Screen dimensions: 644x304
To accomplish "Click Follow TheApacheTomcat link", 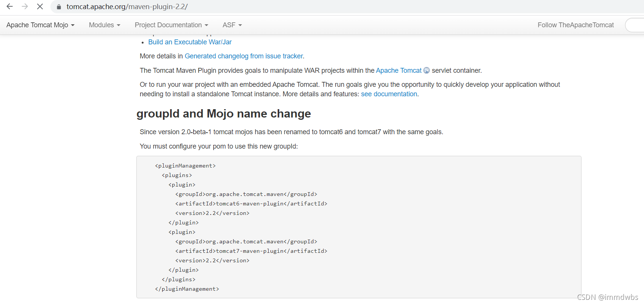I will pos(575,25).
